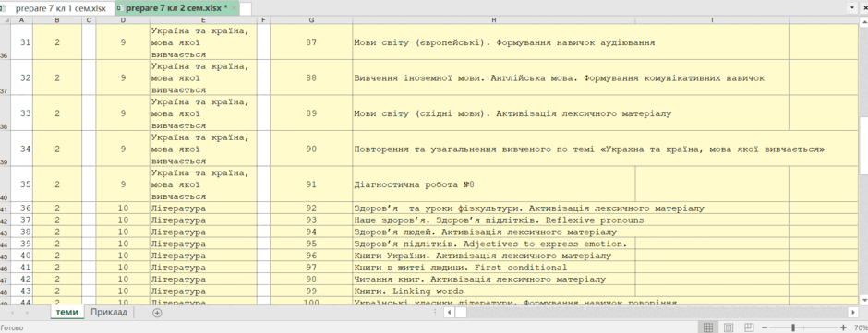This screenshot has height=333, width=868.
Task: Close the prepare 7 кл 2 сем.xlsx tab
Action: coord(234,8)
